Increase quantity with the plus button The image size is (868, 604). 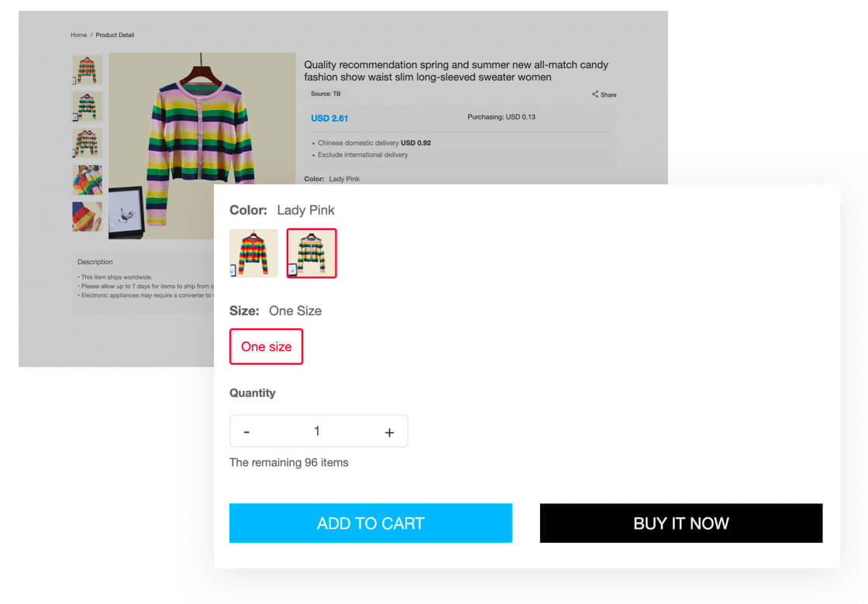389,432
